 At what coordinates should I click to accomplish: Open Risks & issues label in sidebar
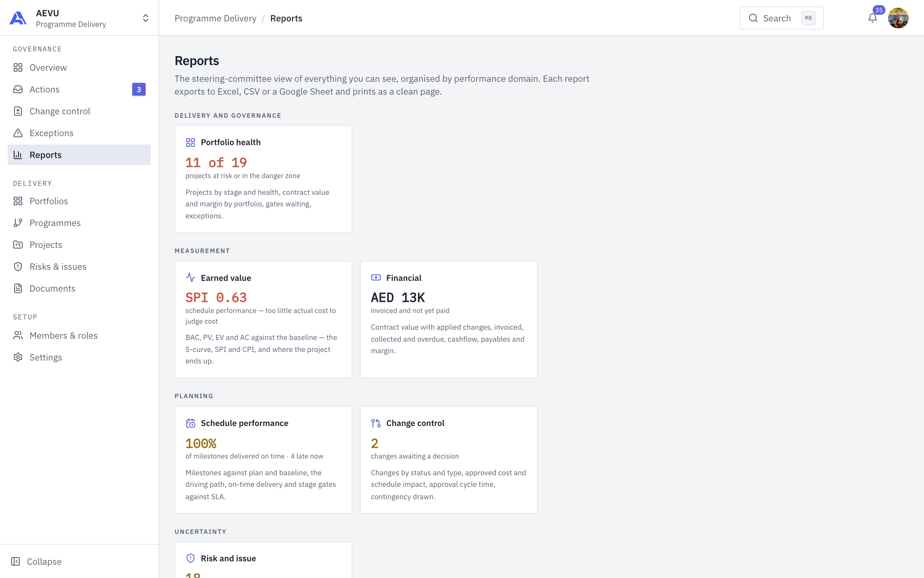(x=58, y=267)
